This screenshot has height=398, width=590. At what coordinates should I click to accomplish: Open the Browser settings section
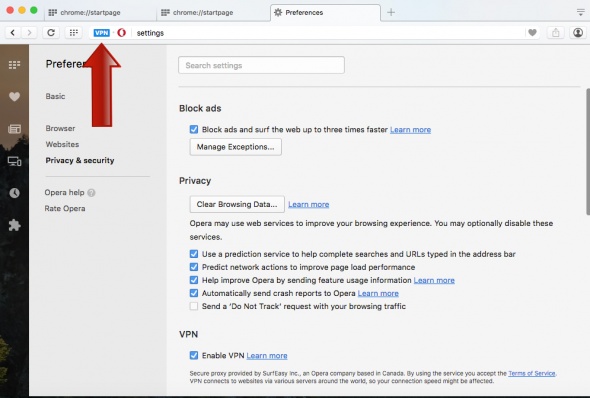click(60, 128)
